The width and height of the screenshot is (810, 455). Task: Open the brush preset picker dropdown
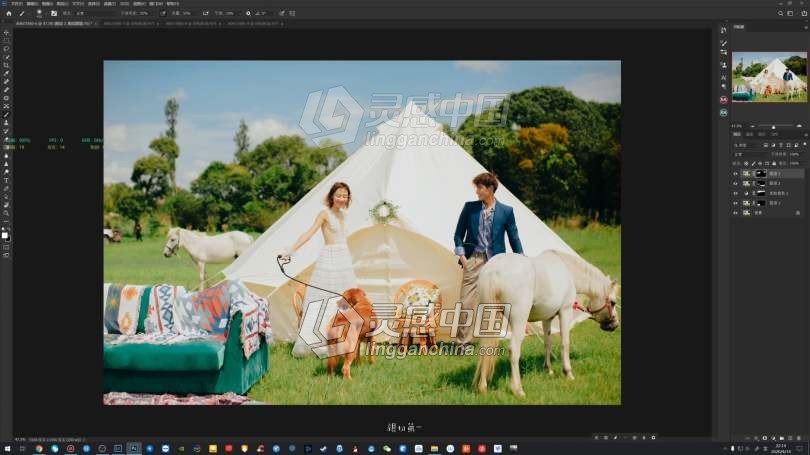[x=40, y=13]
